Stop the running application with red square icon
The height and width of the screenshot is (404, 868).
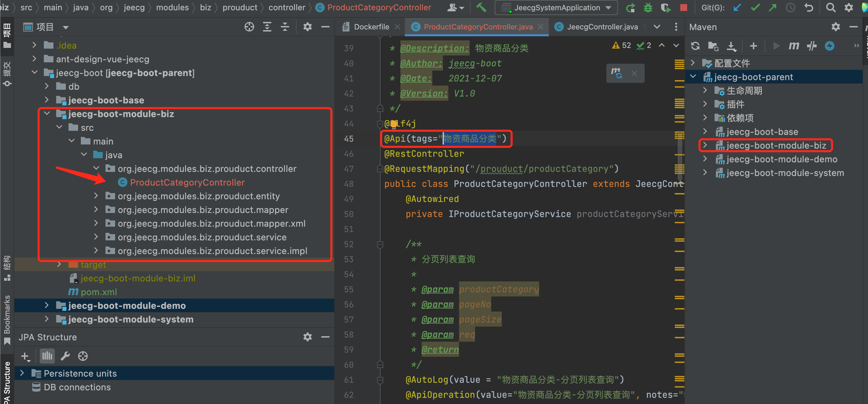click(683, 8)
